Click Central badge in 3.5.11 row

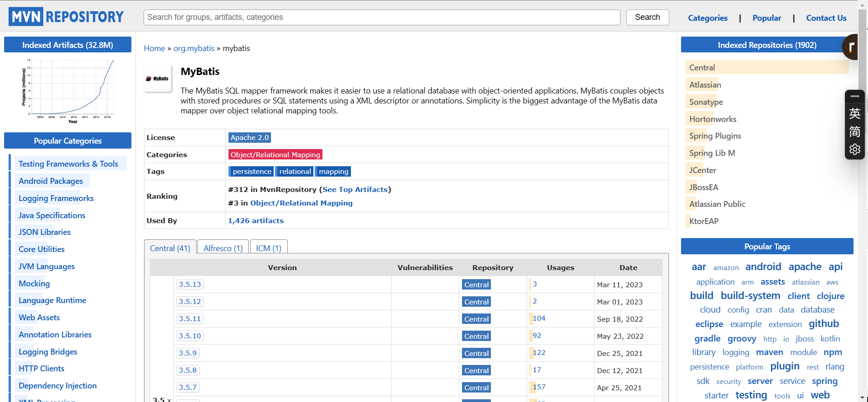(x=476, y=319)
